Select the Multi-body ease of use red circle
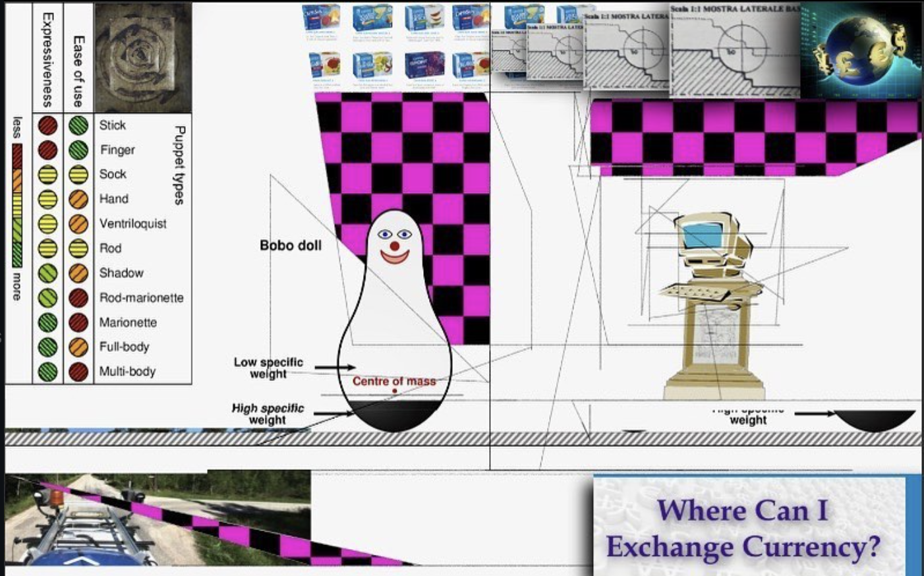 [x=78, y=372]
